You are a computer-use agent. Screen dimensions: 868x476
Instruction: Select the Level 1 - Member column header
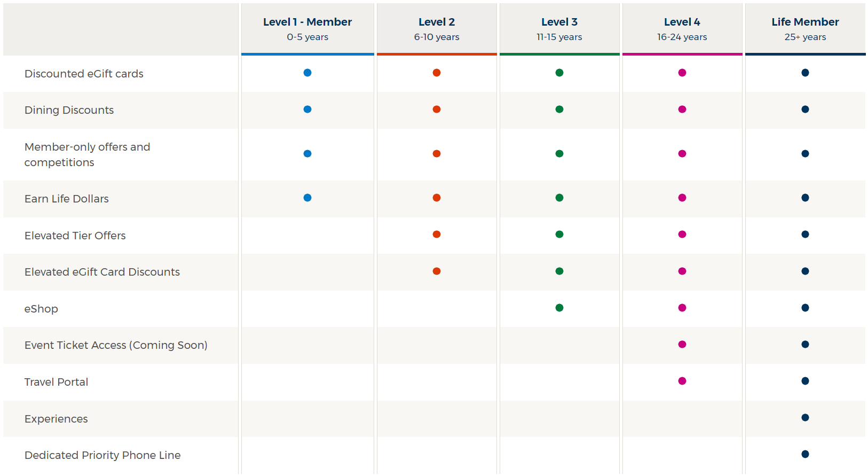(x=307, y=29)
